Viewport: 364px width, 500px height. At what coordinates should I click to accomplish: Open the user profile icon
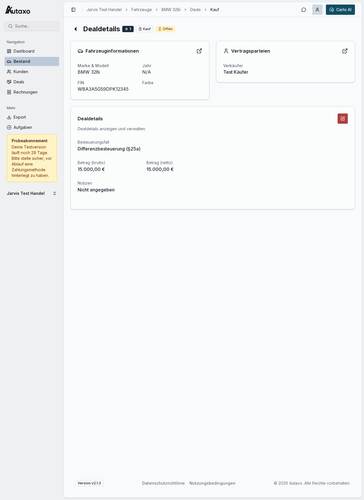click(x=317, y=10)
